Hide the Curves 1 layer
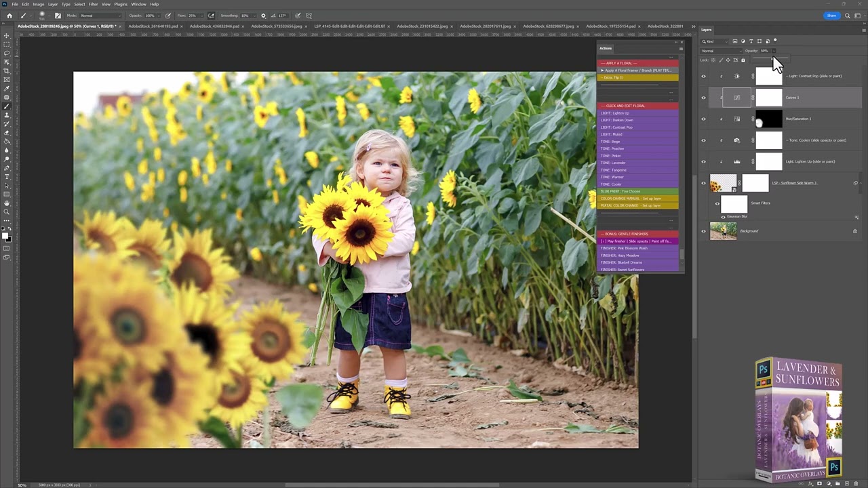The image size is (868, 488). (x=703, y=98)
